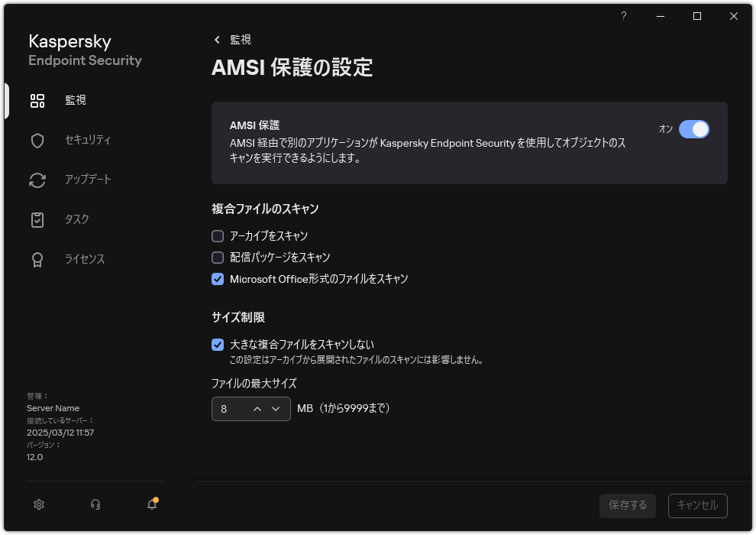Turn off the AMSI 保護 toggle
Screen dimensions: 756x535
[695, 129]
